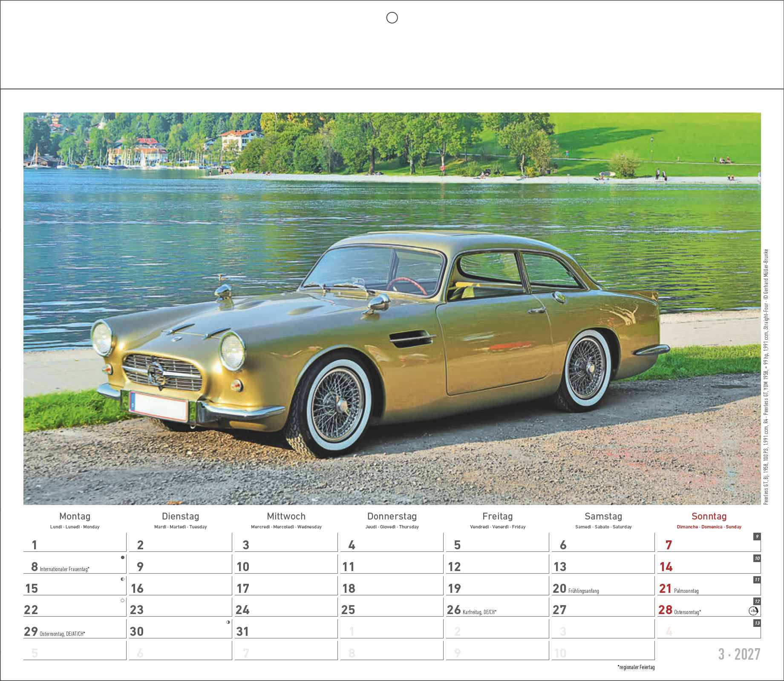The height and width of the screenshot is (681, 784).
Task: Click the vertical Peerless GT photo caption
Action: tap(766, 377)
